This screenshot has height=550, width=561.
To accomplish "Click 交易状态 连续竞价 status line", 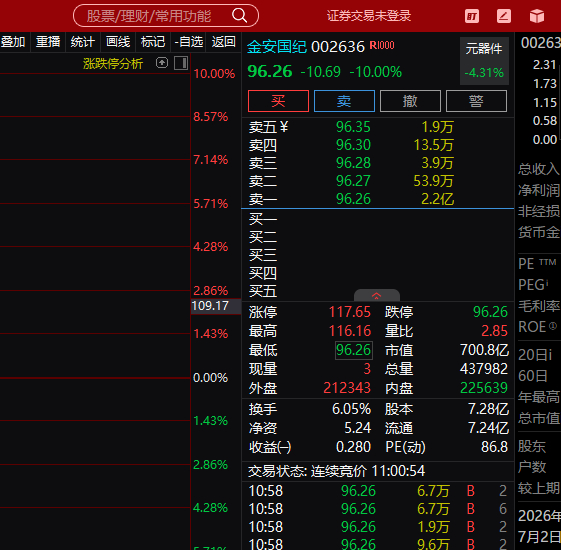I will pyautogui.click(x=336, y=471).
